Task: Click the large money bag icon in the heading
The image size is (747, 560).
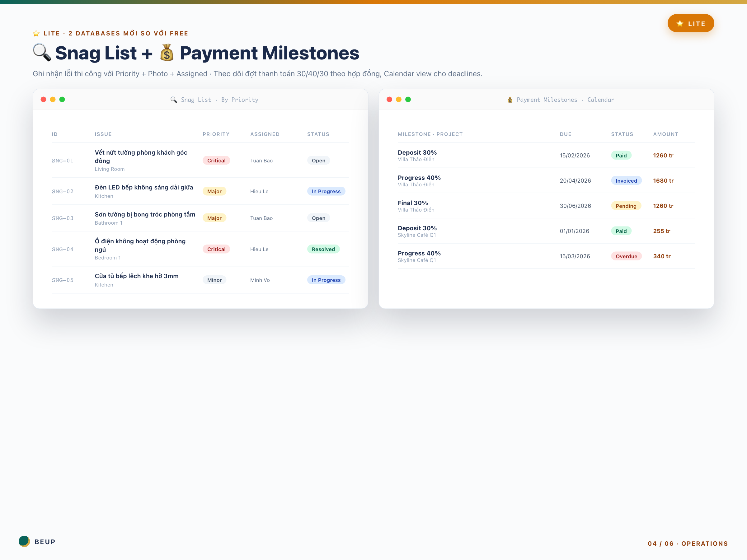Action: click(167, 53)
